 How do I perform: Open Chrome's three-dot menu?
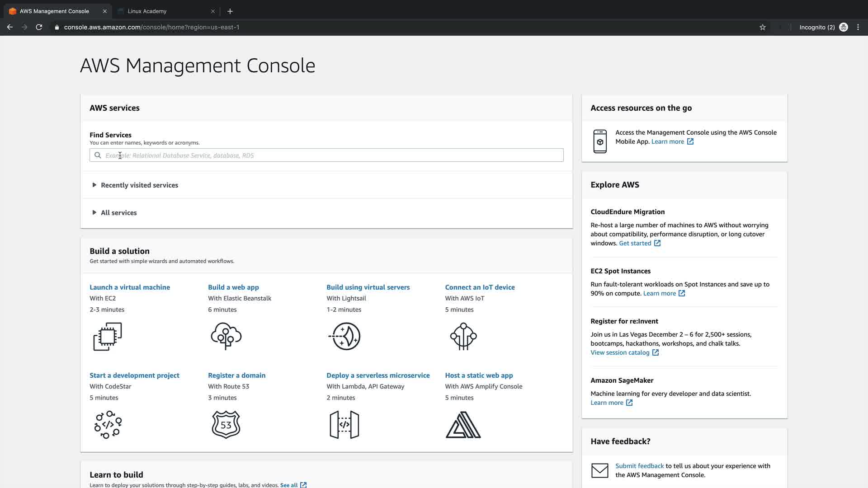(858, 27)
